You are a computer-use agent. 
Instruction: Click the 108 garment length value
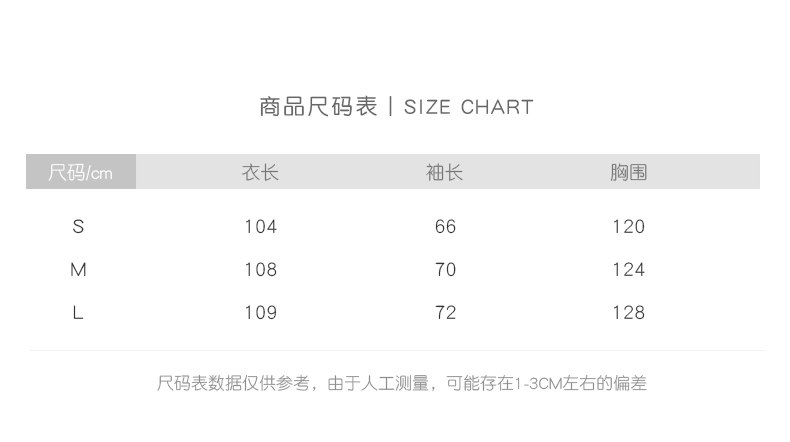(260, 270)
